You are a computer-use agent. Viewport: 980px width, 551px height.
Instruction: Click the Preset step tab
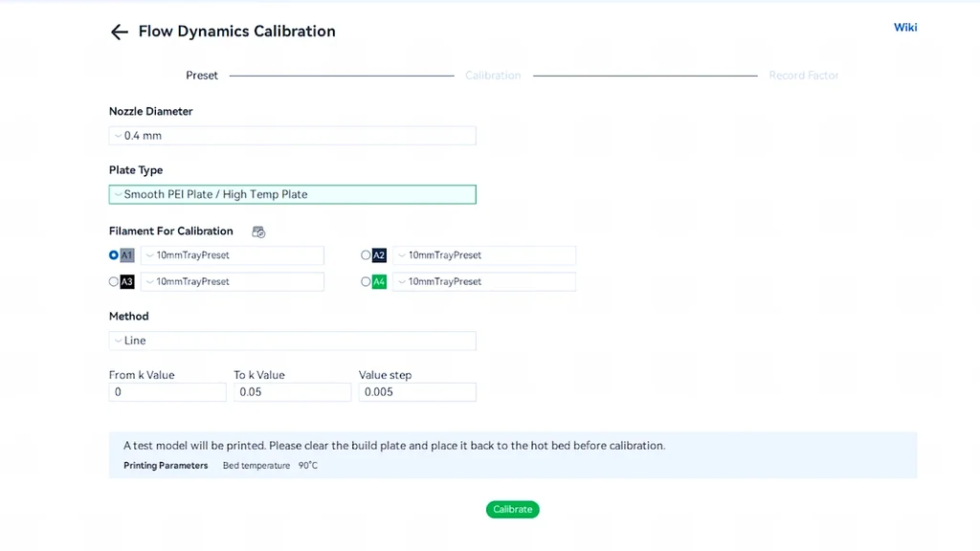tap(202, 76)
